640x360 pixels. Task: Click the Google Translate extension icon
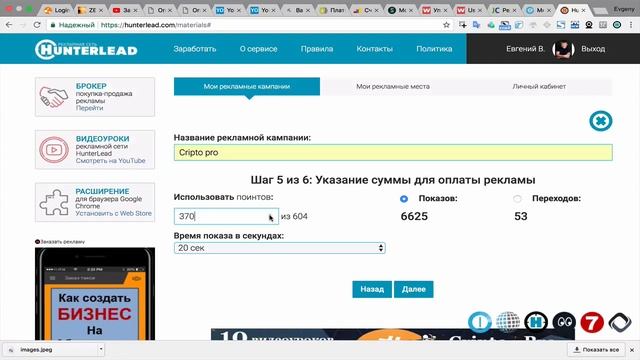477,25
